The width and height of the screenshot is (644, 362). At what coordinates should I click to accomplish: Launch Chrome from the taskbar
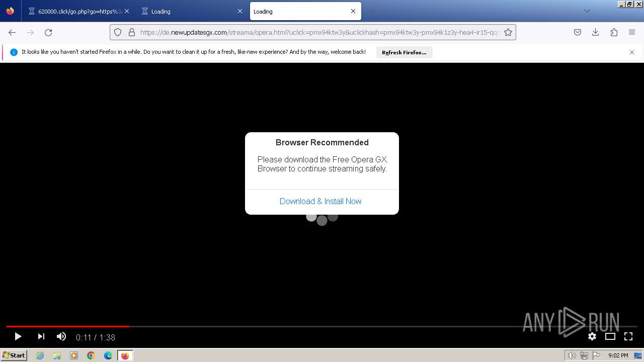pyautogui.click(x=91, y=355)
